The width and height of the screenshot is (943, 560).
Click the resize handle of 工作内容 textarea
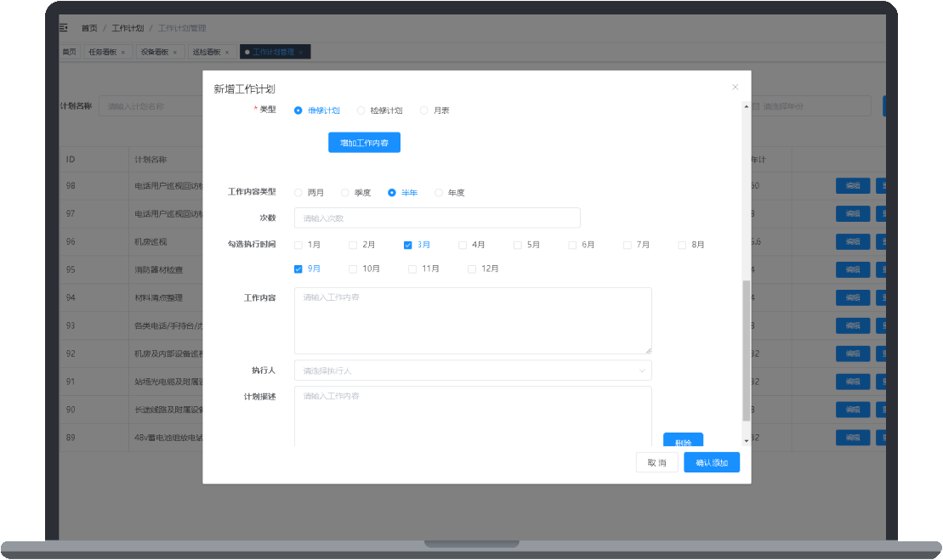(x=648, y=350)
